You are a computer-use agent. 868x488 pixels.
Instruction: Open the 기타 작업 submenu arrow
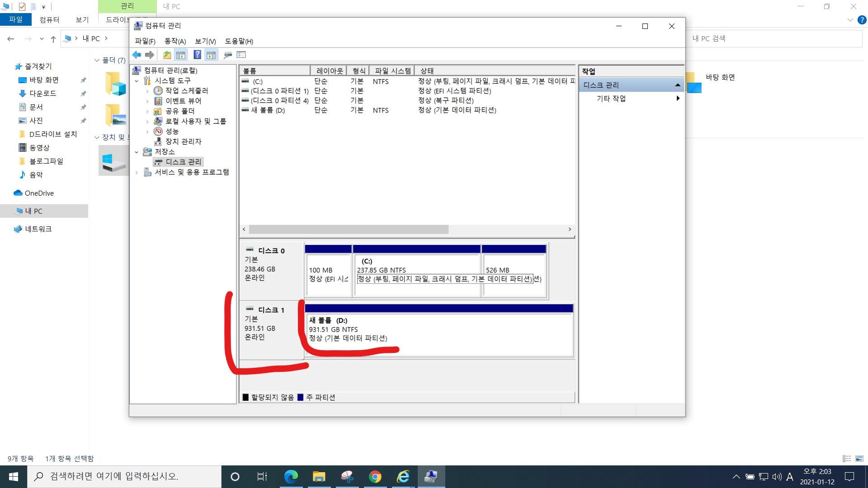click(x=678, y=98)
